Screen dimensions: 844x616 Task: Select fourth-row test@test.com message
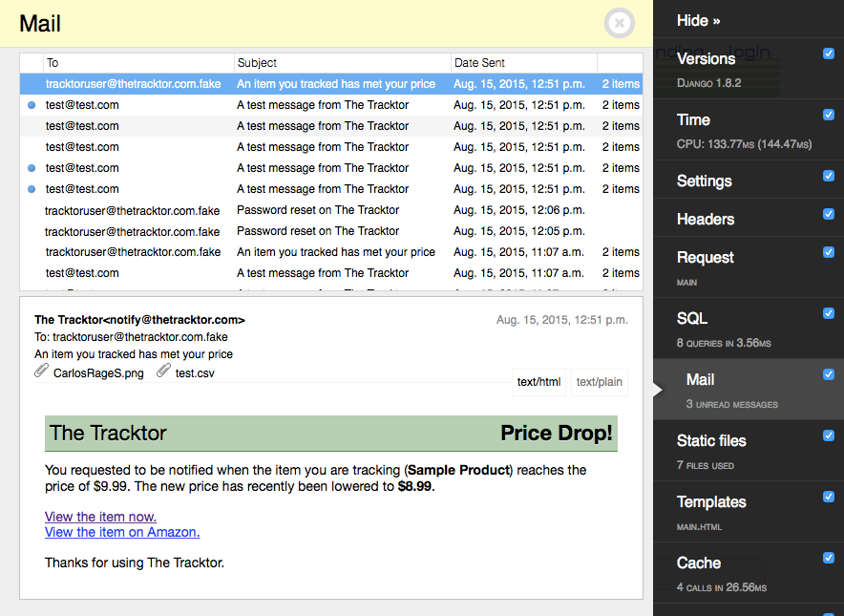point(331,147)
